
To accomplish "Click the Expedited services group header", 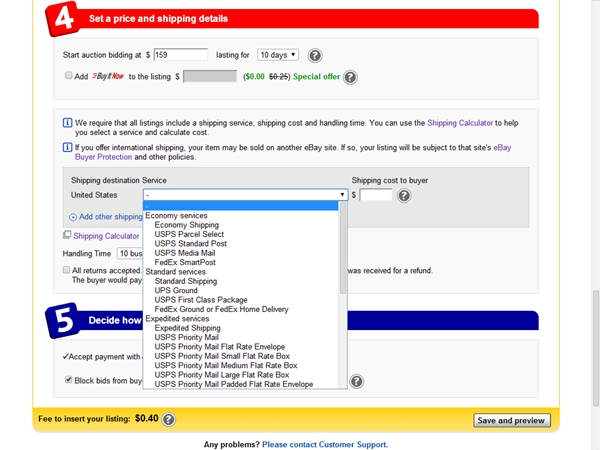I will [x=177, y=319].
